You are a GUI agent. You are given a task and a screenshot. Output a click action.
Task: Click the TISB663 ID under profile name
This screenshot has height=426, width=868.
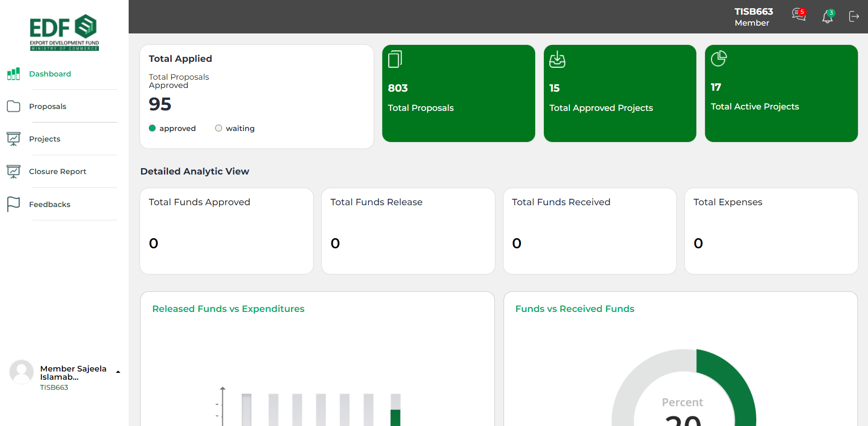click(54, 388)
